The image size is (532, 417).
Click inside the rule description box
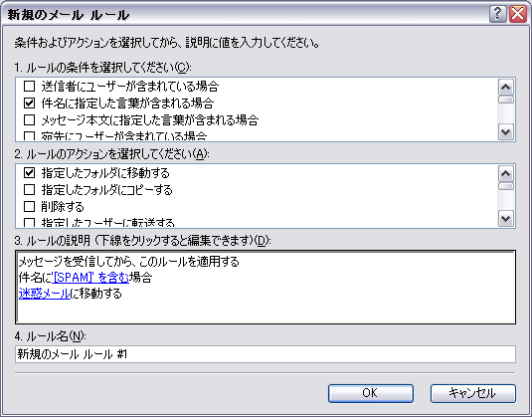click(x=266, y=287)
